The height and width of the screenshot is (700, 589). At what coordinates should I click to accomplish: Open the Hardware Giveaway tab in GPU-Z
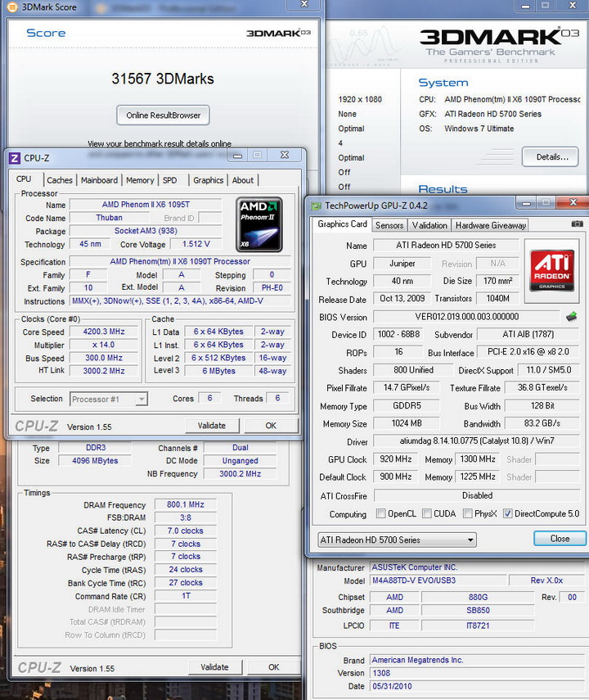coord(490,225)
